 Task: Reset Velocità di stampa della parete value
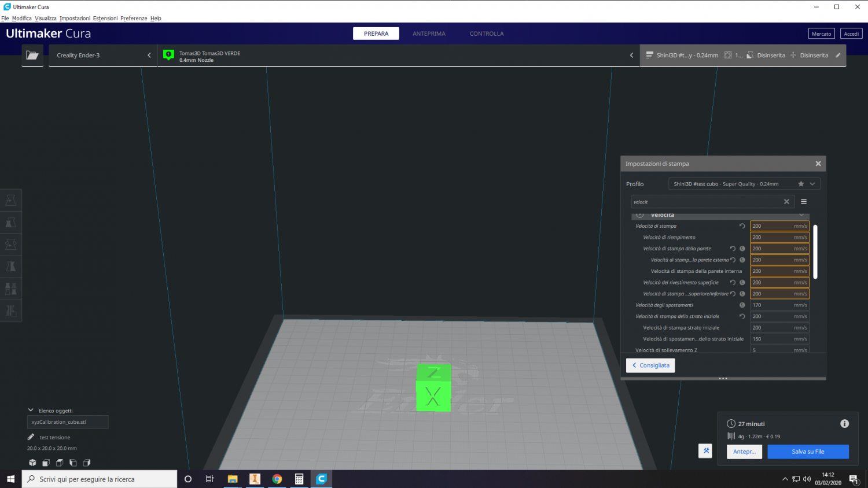click(733, 249)
